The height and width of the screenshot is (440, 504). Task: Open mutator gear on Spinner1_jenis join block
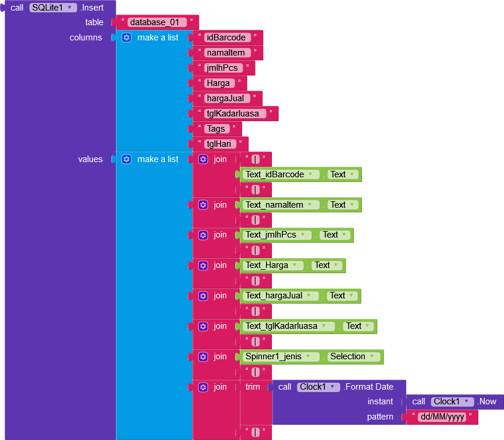point(203,357)
